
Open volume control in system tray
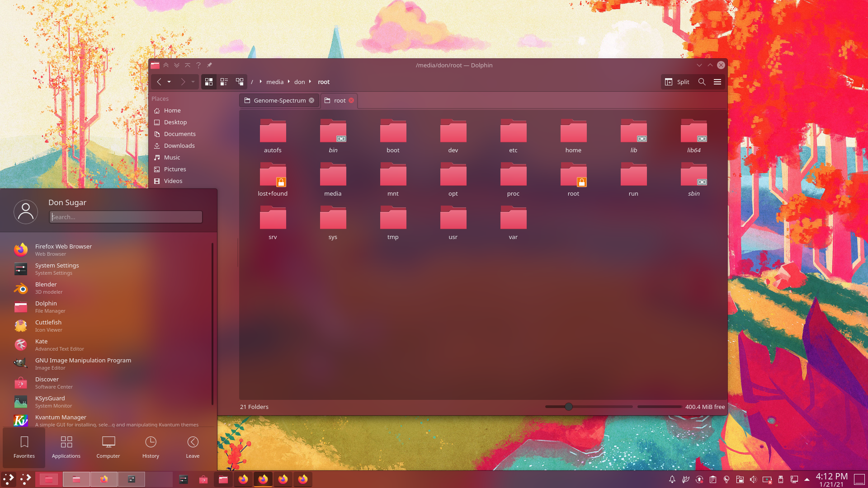coord(753,479)
